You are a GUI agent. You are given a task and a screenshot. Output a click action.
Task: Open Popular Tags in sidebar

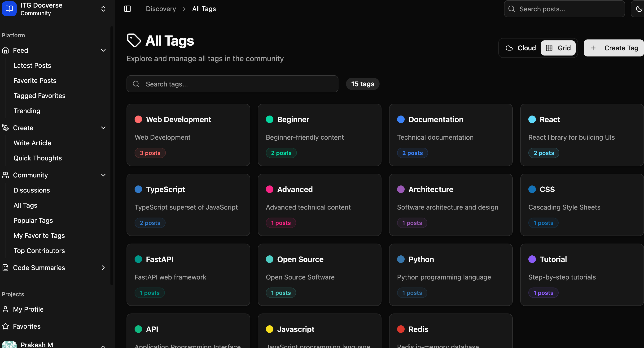pos(33,220)
